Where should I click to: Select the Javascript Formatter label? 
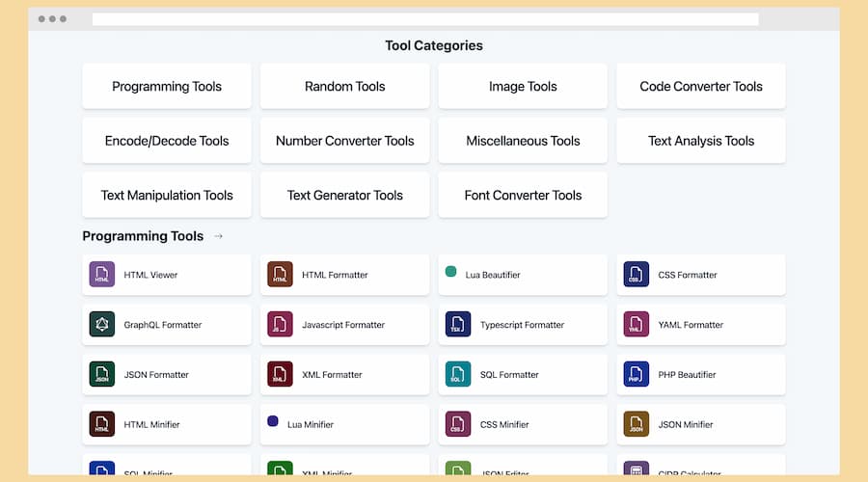(343, 325)
